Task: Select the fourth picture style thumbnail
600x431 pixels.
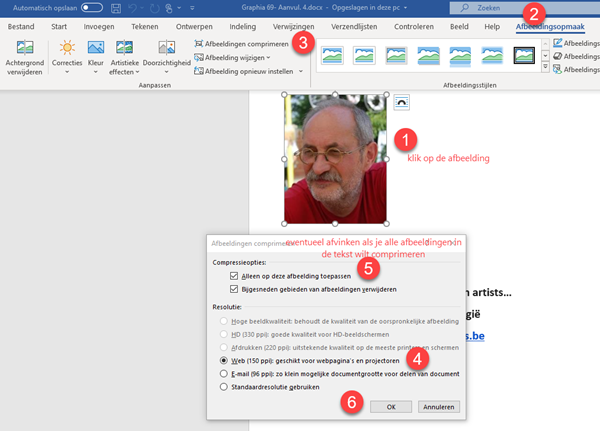Action: [x=428, y=56]
